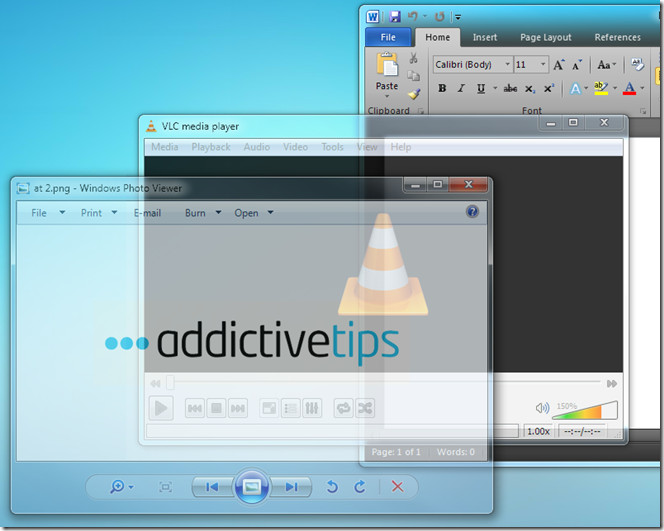
Task: Toggle VLC shuffle playback mode
Action: click(366, 408)
